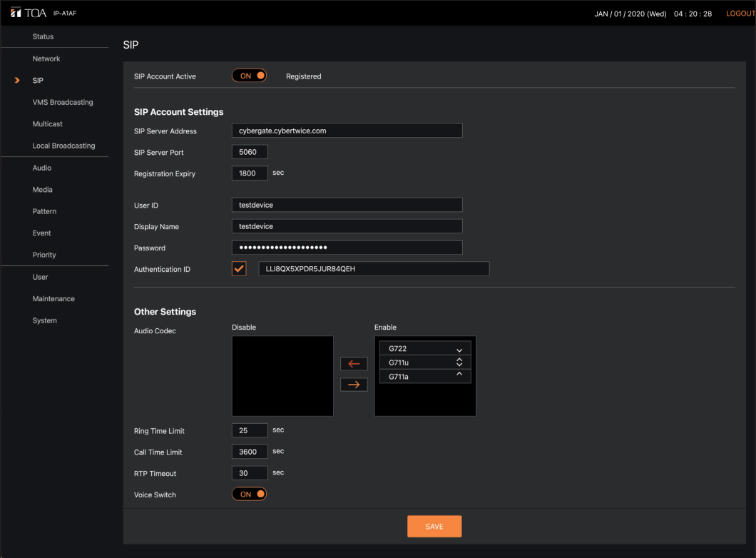
Task: Select the Maintenance menu item
Action: 53,298
